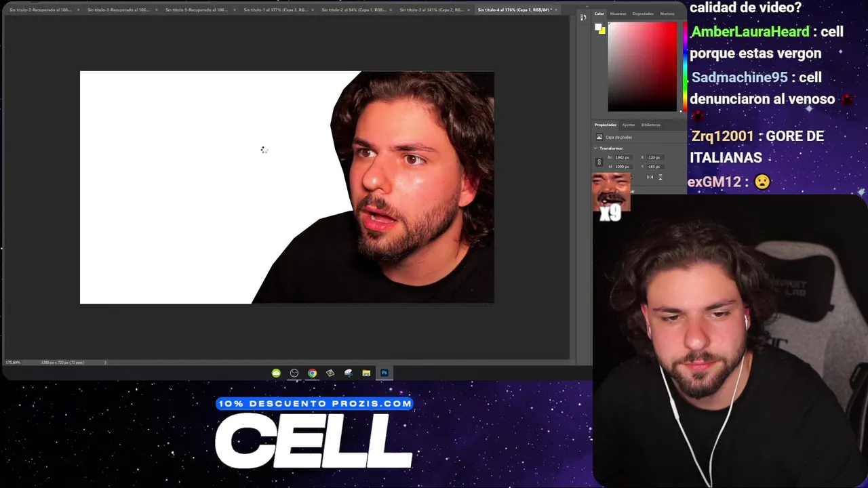Switch to the Sin título-5-Recuperado document tab
This screenshot has height=488, width=868.
coord(196,10)
